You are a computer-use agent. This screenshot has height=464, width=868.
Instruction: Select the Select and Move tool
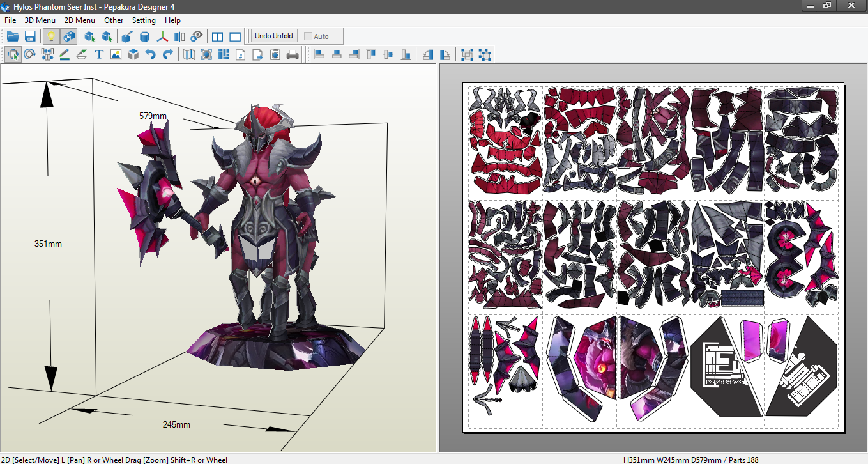13,54
